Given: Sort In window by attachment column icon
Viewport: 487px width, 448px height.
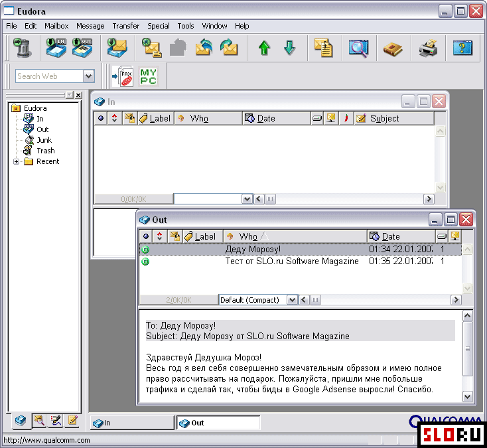Looking at the screenshot, I should click(x=130, y=118).
